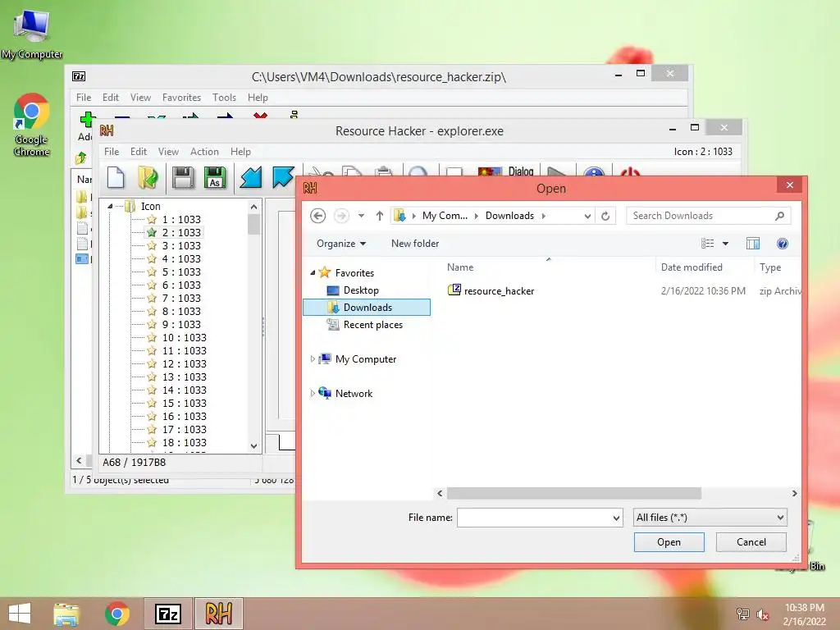Image resolution: width=840 pixels, height=630 pixels.
Task: Open recent locations dropdown beside Forward
Action: pos(361,216)
